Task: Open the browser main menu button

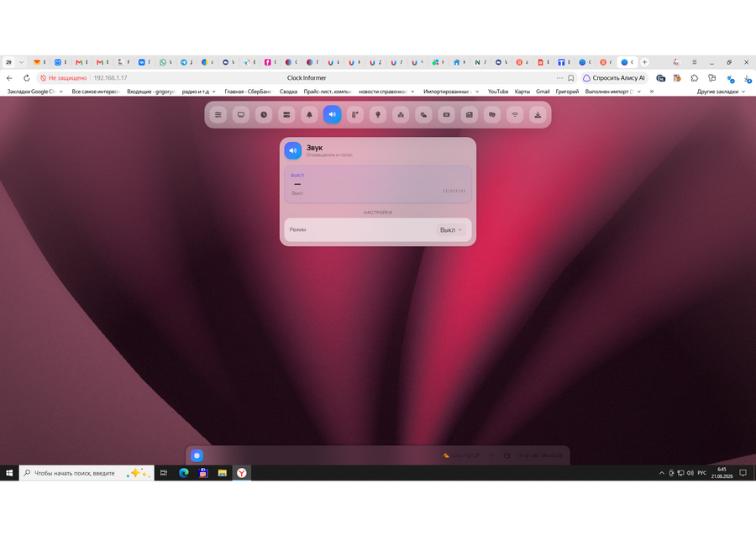Action: [x=695, y=62]
